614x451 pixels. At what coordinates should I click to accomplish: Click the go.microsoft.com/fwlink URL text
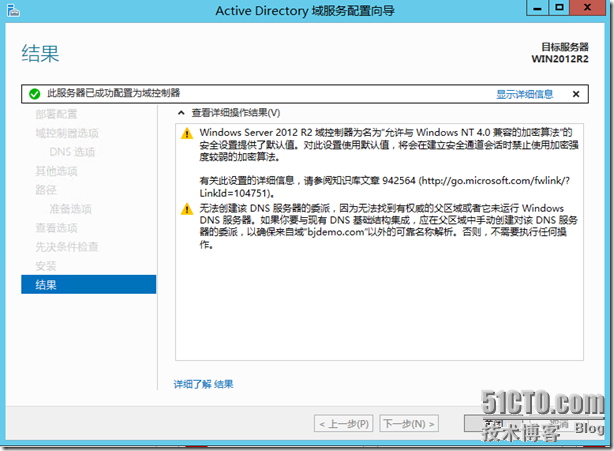(x=385, y=187)
